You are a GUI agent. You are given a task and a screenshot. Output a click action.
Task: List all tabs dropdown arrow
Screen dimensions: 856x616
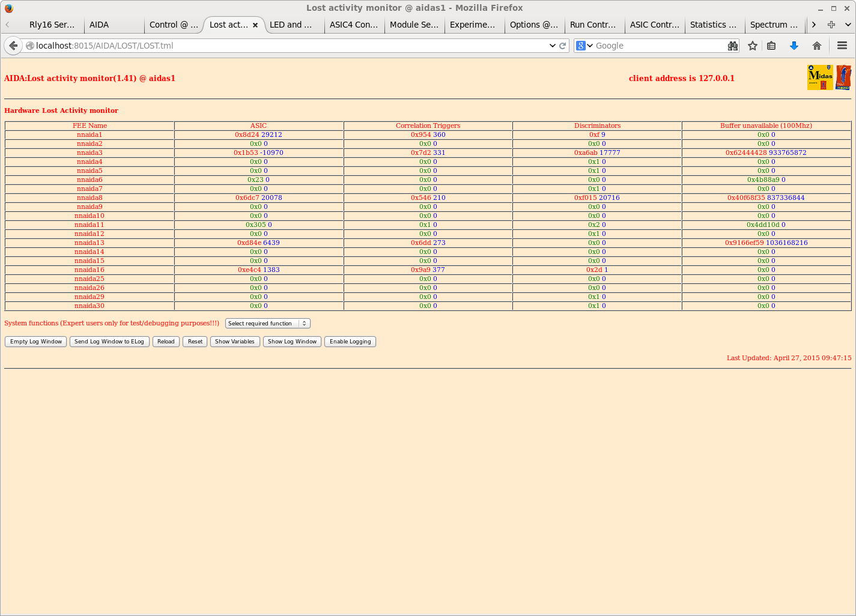848,25
